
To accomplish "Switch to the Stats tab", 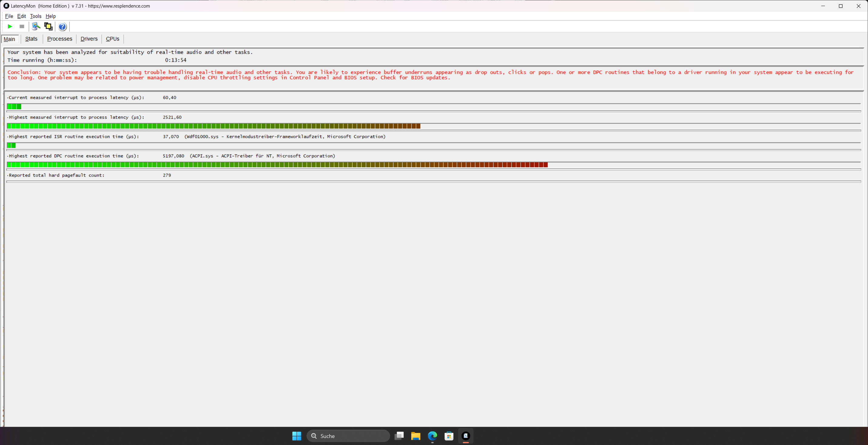I will [31, 39].
